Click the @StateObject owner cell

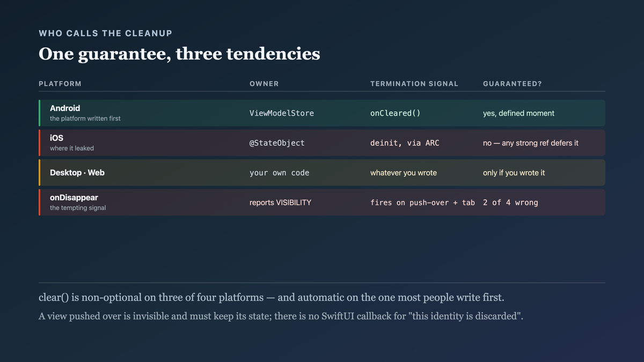click(x=277, y=143)
